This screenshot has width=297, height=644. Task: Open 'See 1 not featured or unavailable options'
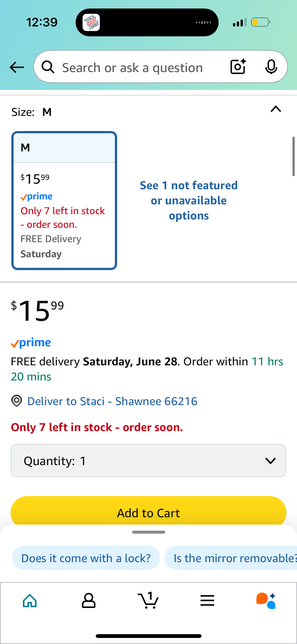pos(189,201)
